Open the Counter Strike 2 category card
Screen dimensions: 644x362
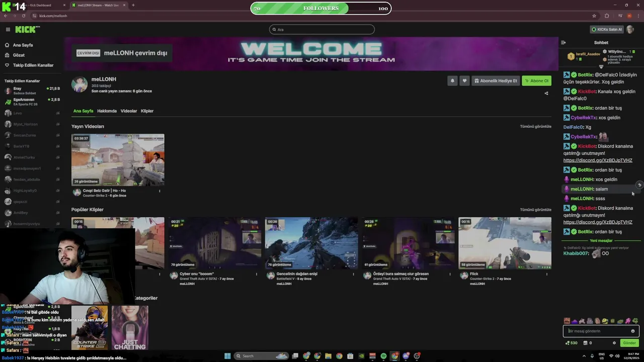90,328
